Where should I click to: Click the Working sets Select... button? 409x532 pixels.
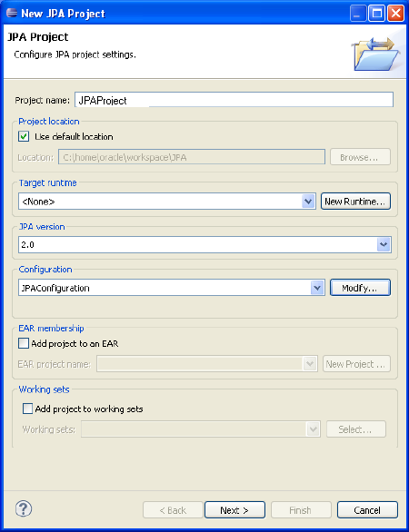[x=356, y=429]
